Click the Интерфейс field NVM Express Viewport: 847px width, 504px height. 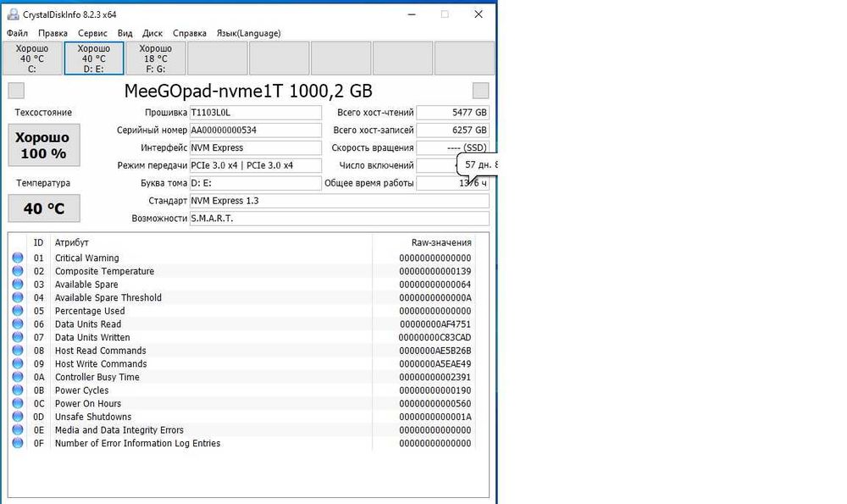[256, 147]
